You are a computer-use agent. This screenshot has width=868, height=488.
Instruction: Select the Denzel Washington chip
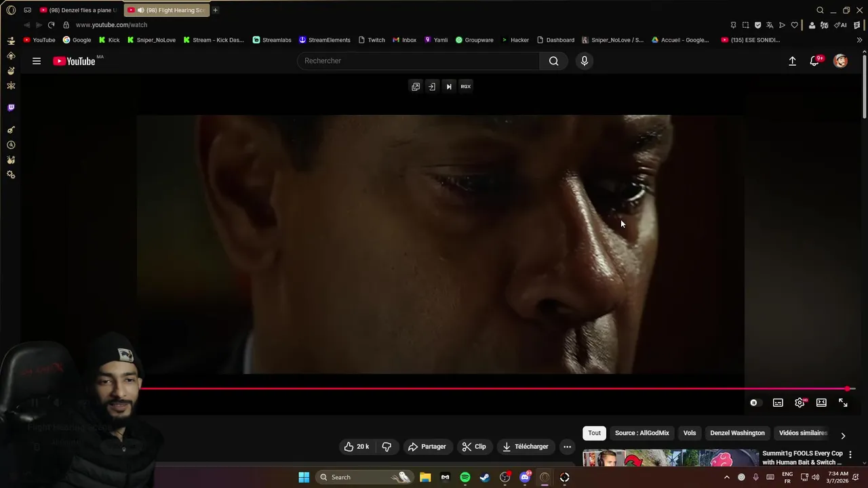737,433
